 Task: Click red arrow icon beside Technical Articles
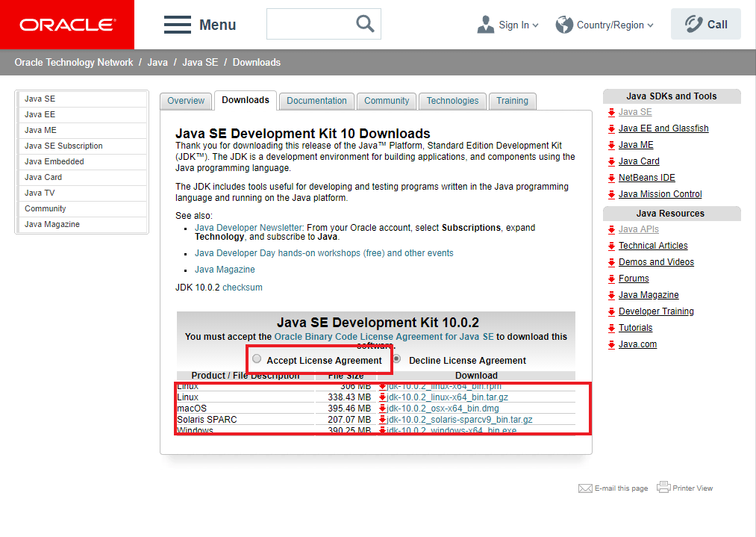pyautogui.click(x=611, y=246)
